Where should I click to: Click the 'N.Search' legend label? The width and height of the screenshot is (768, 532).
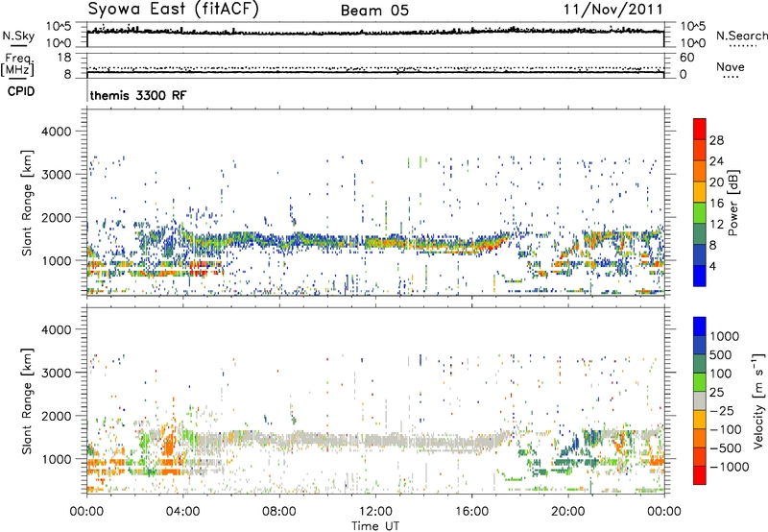click(741, 36)
